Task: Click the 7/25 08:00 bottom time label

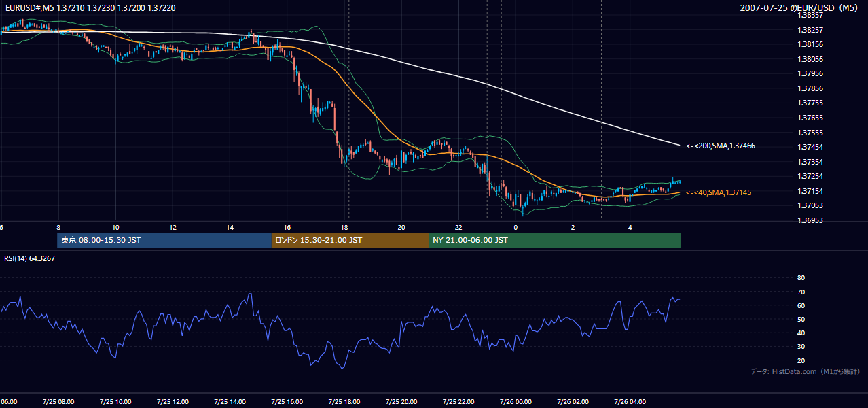Action: tap(58, 401)
